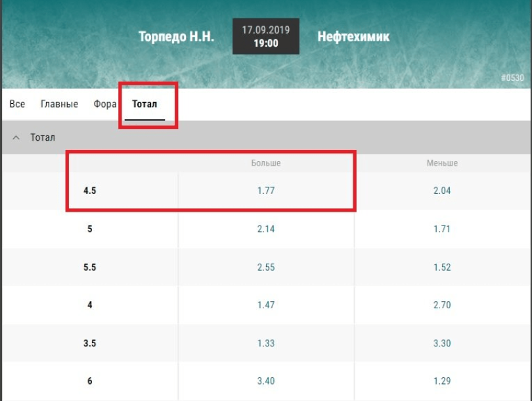
Task: Bet on under 4.5 at 2.04
Action: 442,191
